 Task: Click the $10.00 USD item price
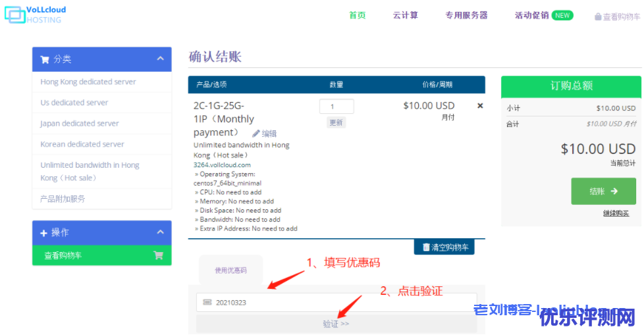coord(429,105)
